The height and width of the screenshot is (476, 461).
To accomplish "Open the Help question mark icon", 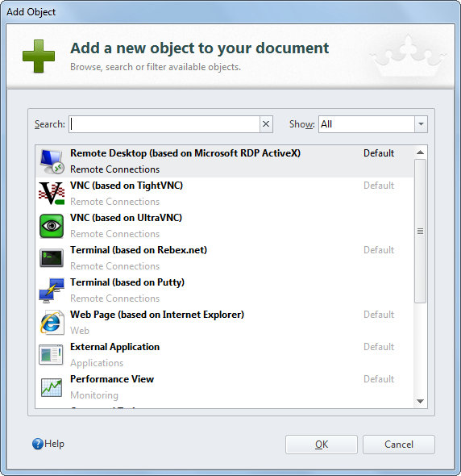I will 38,444.
